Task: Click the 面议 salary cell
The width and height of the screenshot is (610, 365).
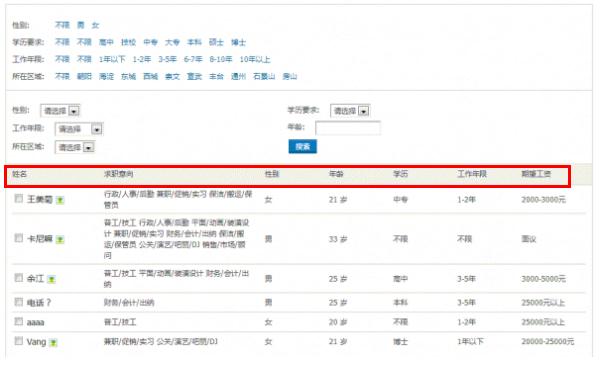Action: (529, 239)
